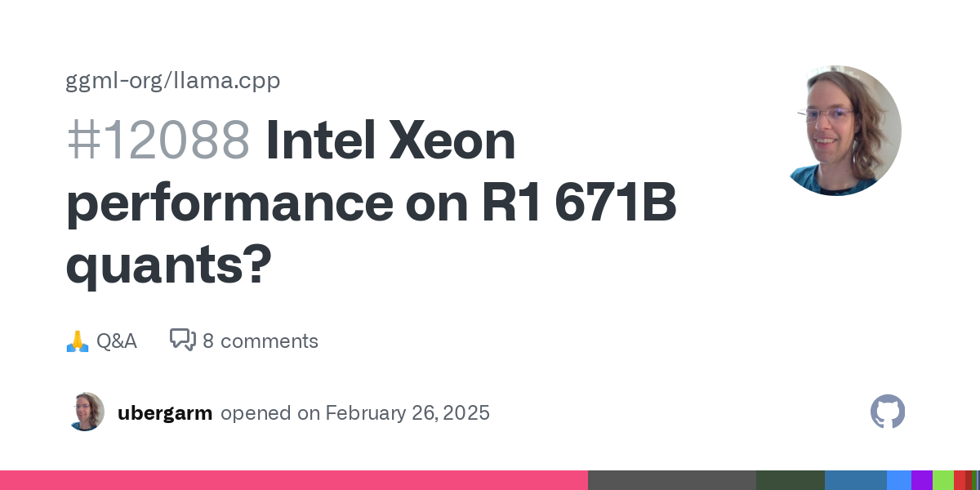Image resolution: width=980 pixels, height=490 pixels.
Task: View the large circular profile photo
Action: click(836, 131)
